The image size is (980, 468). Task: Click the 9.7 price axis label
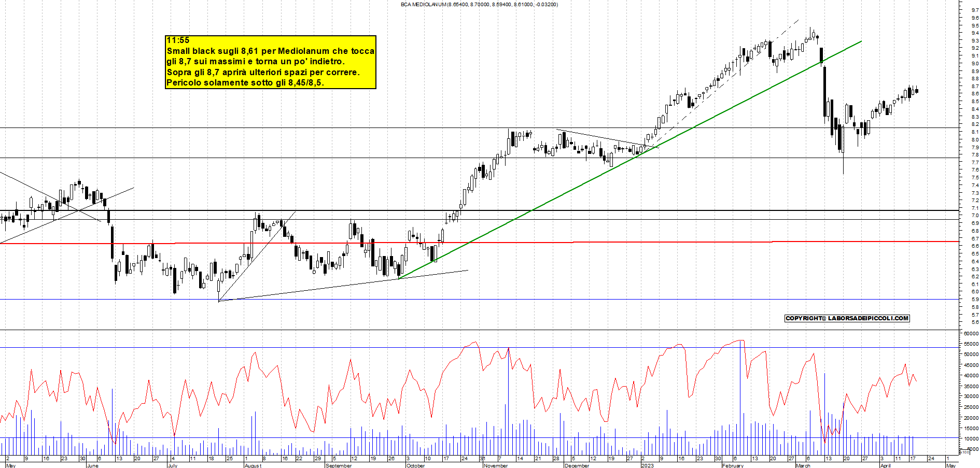pyautogui.click(x=975, y=10)
